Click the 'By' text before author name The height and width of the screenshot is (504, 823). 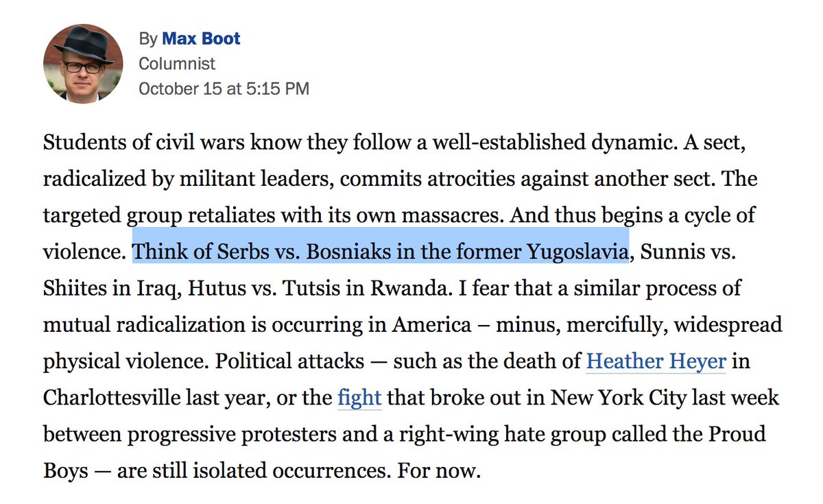pyautogui.click(x=147, y=39)
